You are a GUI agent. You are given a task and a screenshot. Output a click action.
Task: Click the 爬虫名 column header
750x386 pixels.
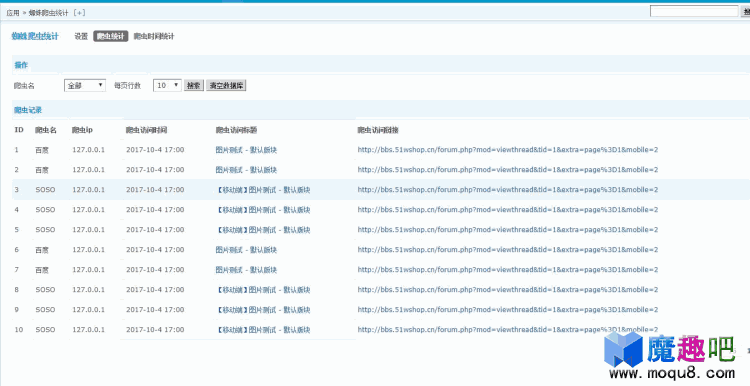click(x=46, y=130)
